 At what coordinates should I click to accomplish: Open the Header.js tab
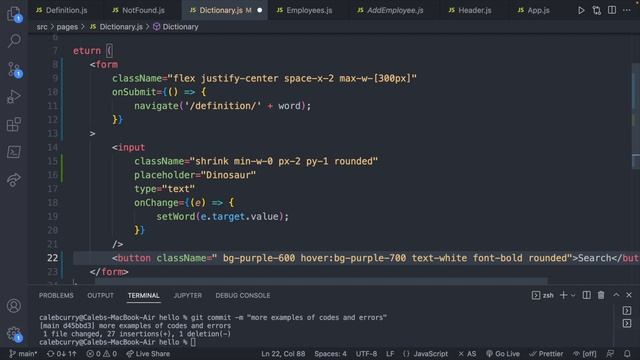(x=471, y=10)
